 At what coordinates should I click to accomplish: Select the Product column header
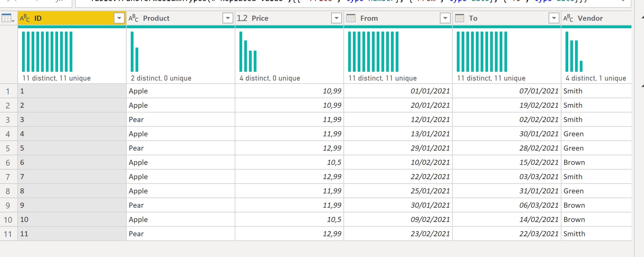pyautogui.click(x=181, y=18)
